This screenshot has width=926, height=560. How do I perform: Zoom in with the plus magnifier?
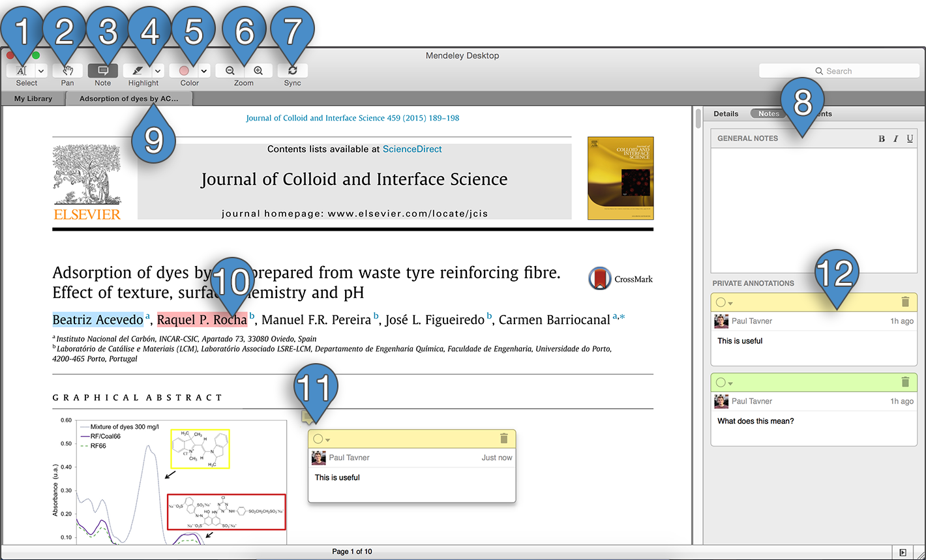258,71
